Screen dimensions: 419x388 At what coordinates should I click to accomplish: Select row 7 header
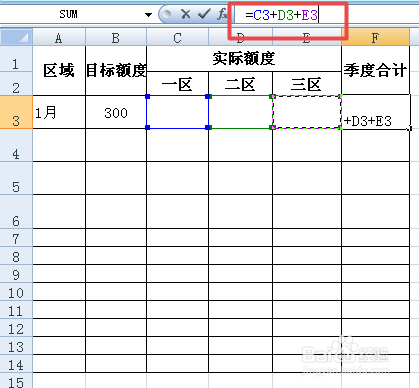click(16, 238)
